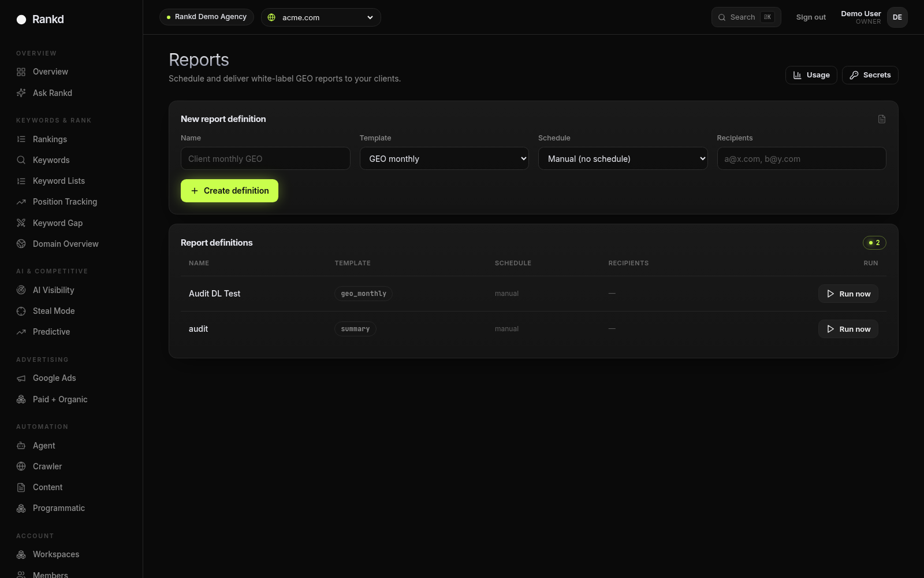Click the Domain Overview globe icon
This screenshot has width=924, height=578.
coord(21,244)
